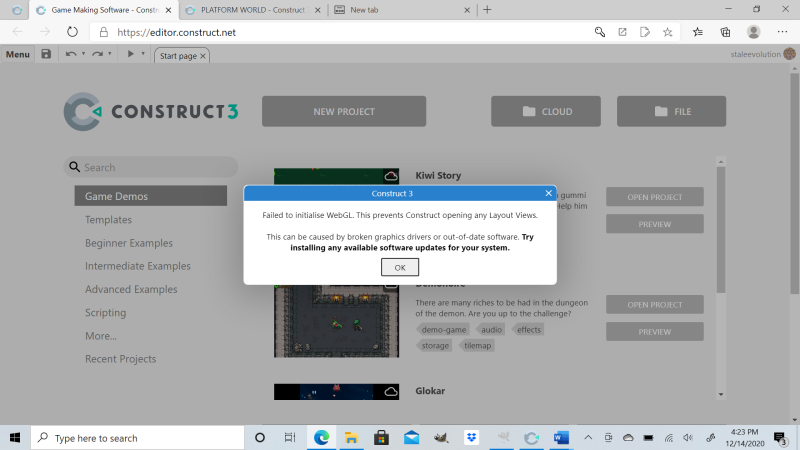Image resolution: width=800 pixels, height=450 pixels.
Task: Undo the last action
Action: coord(71,54)
